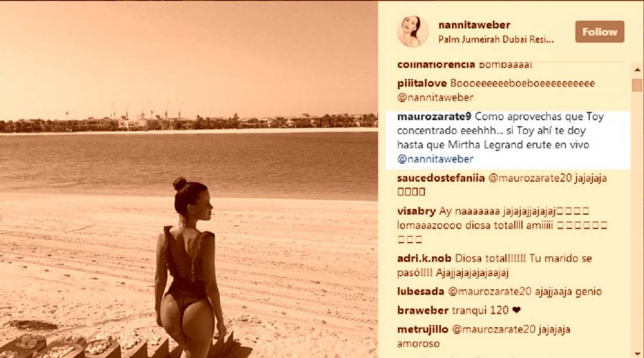Open the nannitaweber username link
Viewport: 644px width, 358px height.
[475, 24]
